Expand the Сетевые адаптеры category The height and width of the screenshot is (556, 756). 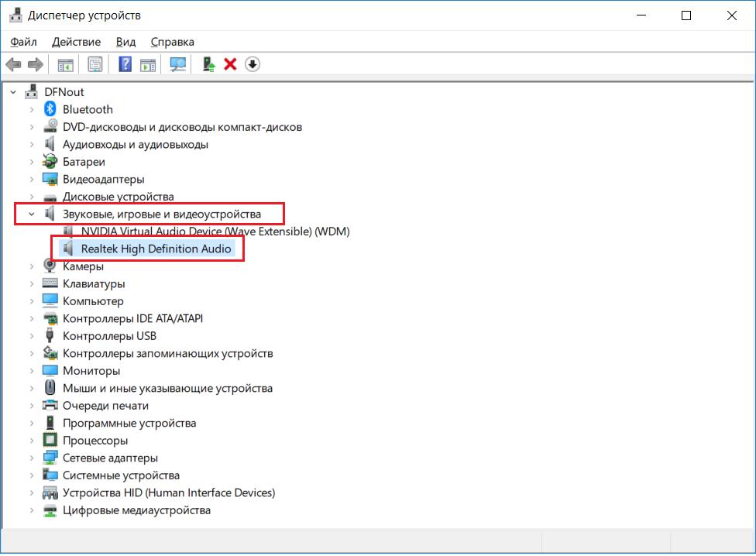click(x=32, y=458)
